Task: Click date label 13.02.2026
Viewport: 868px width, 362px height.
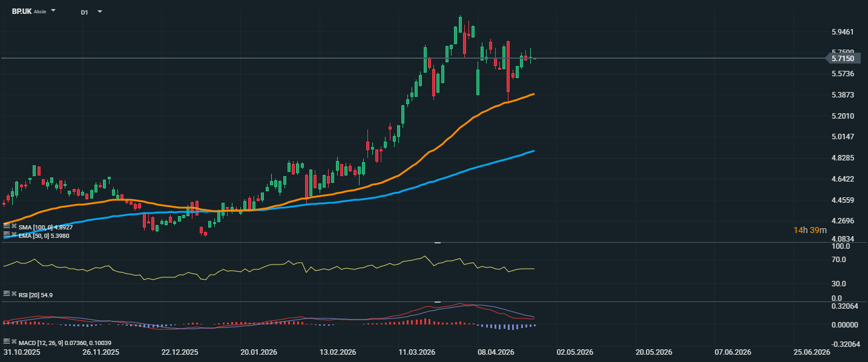Action: 338,352
